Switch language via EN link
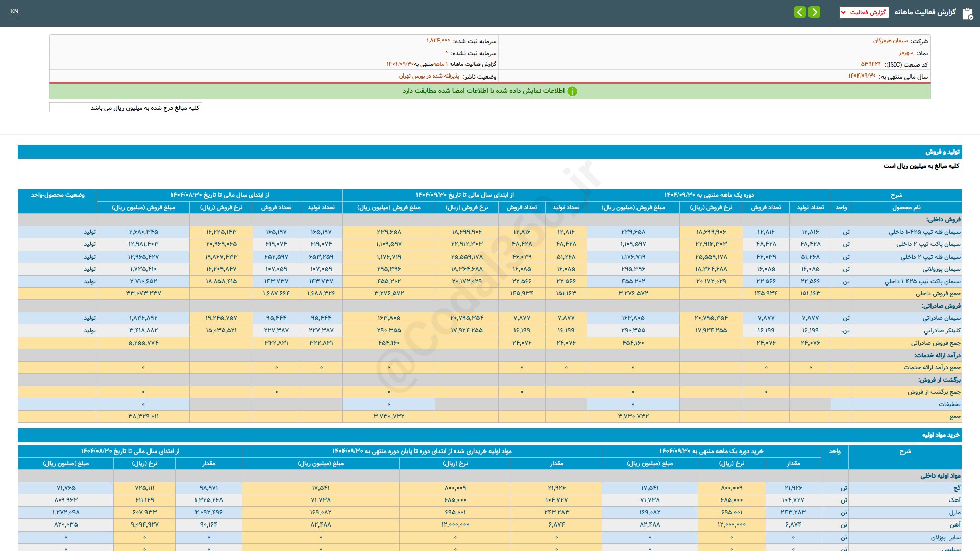The width and height of the screenshot is (980, 551). 14,11
